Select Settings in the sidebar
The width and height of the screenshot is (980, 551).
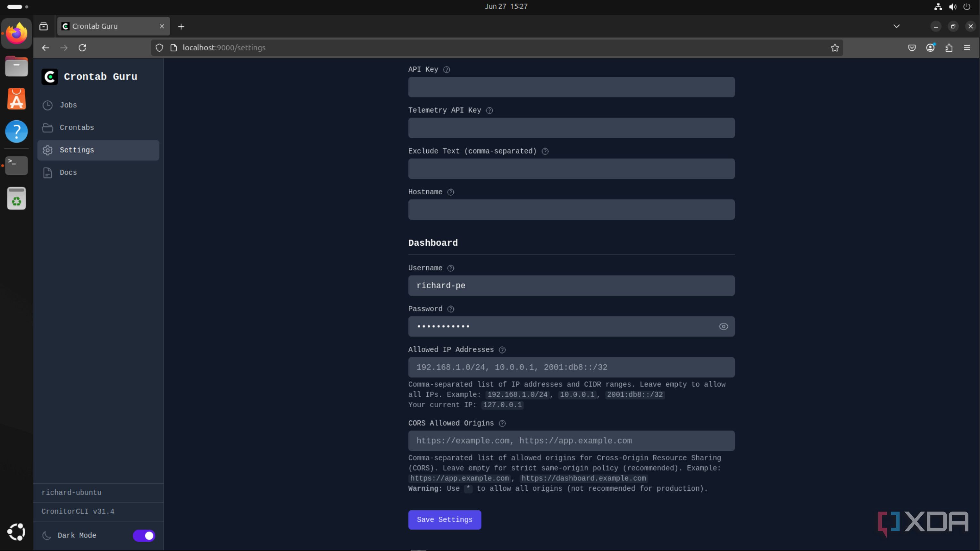98,150
